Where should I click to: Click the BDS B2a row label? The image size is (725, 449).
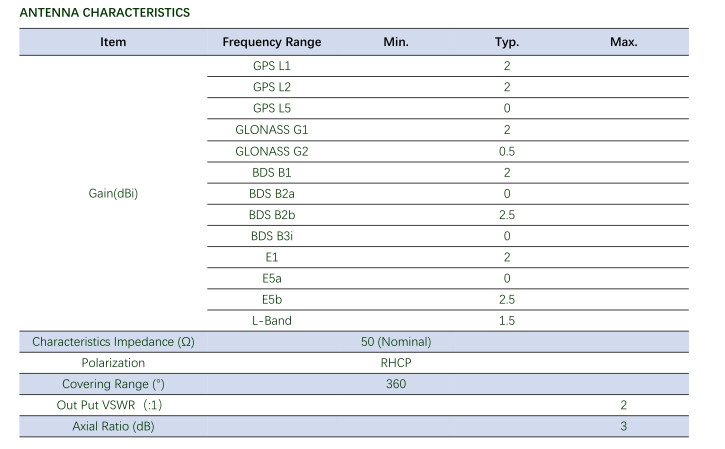[271, 193]
